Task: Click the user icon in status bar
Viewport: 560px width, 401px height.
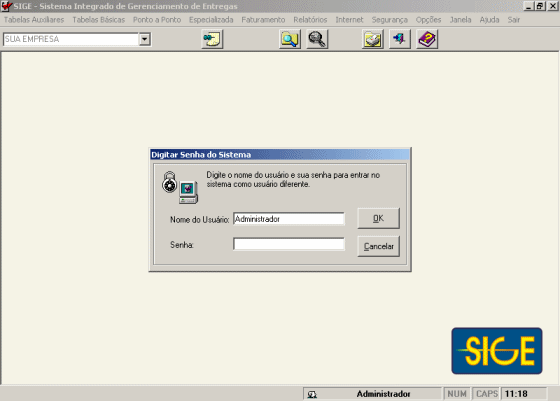Action: point(312,394)
